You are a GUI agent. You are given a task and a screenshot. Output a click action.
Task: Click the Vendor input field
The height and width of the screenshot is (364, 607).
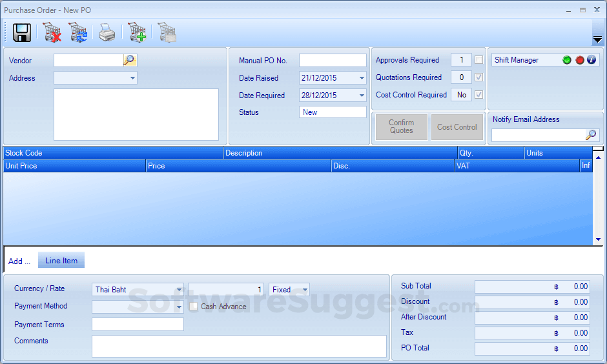point(88,60)
